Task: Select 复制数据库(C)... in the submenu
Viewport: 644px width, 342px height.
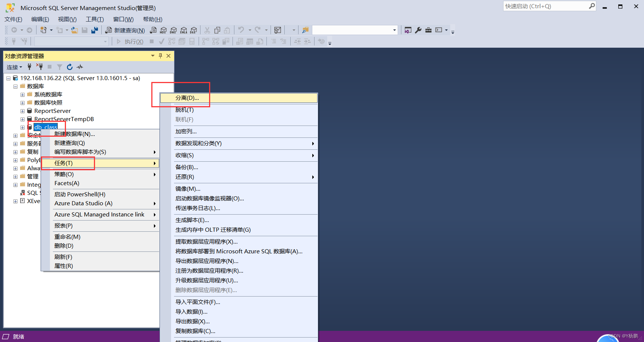Action: point(239,331)
